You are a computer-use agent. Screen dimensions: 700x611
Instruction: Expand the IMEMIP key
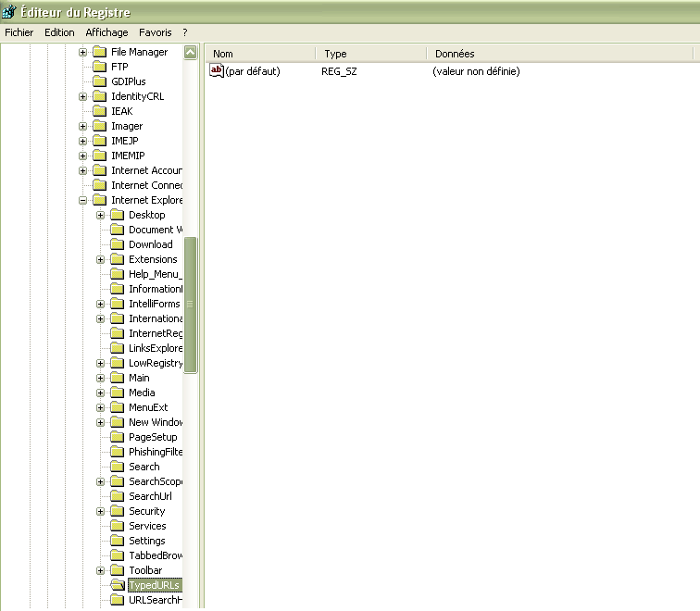82,156
